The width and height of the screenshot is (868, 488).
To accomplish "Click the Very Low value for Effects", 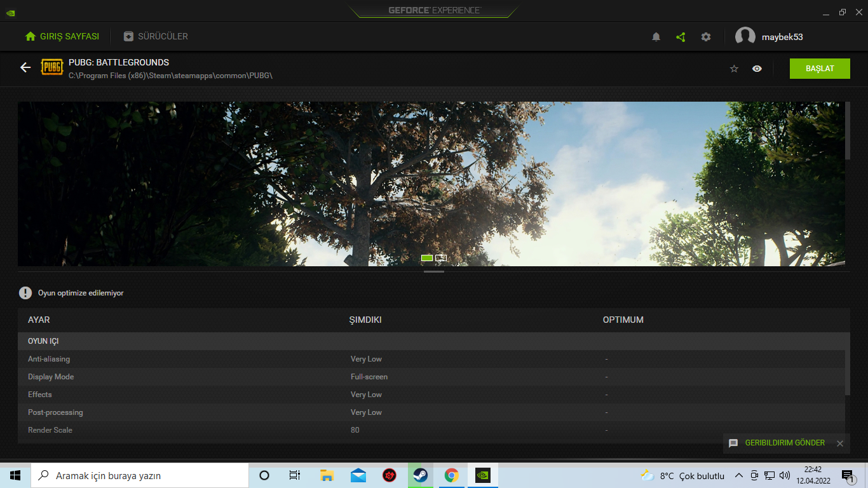I will point(366,395).
